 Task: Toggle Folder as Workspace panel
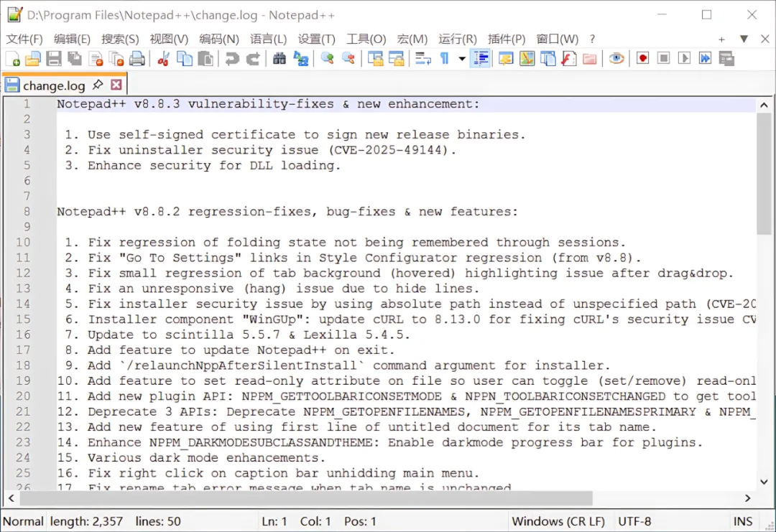pos(589,59)
